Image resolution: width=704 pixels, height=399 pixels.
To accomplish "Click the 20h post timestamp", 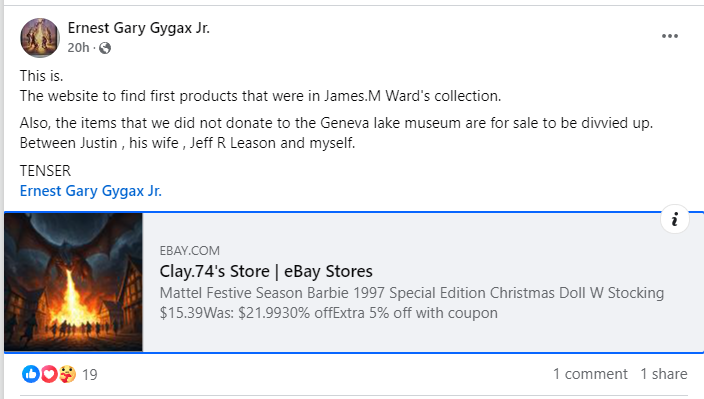I will coord(79,48).
